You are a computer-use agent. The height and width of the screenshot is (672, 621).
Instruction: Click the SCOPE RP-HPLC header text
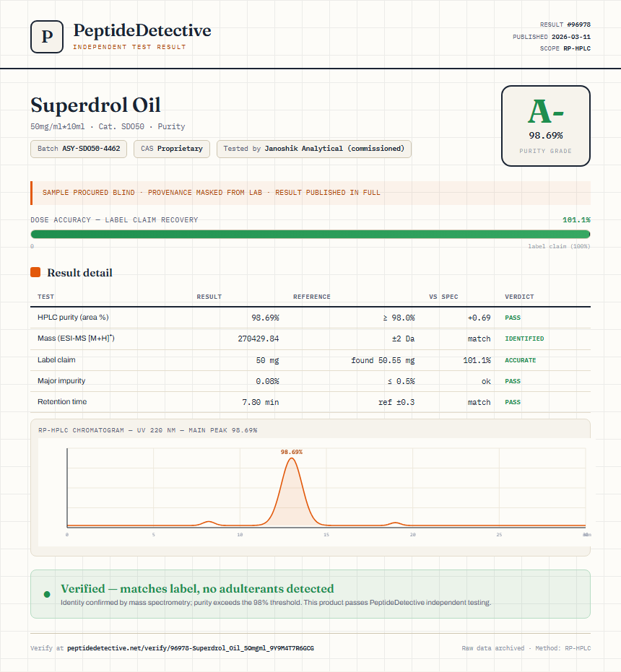point(565,48)
